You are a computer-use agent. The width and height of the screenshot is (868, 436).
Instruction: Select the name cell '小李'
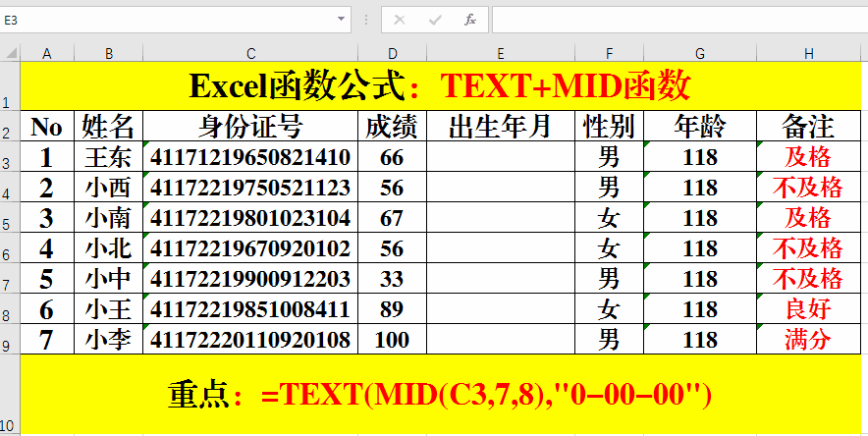pos(108,339)
